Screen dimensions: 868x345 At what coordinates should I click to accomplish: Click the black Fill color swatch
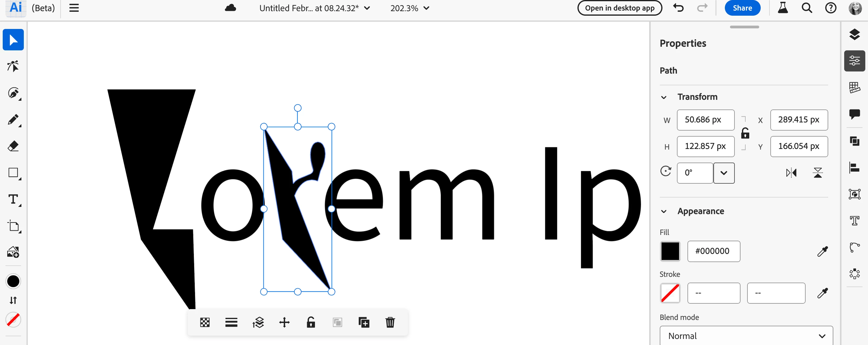[x=670, y=251]
